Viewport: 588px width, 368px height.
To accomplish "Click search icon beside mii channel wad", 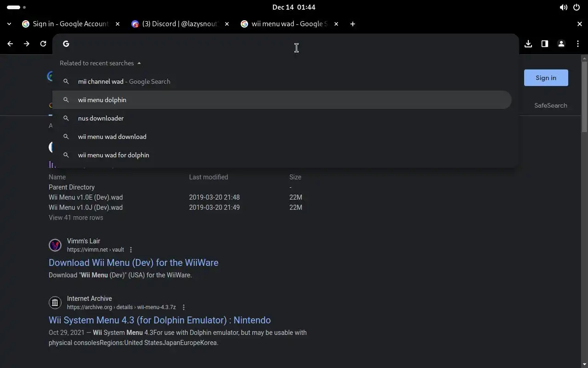I will pyautogui.click(x=66, y=81).
